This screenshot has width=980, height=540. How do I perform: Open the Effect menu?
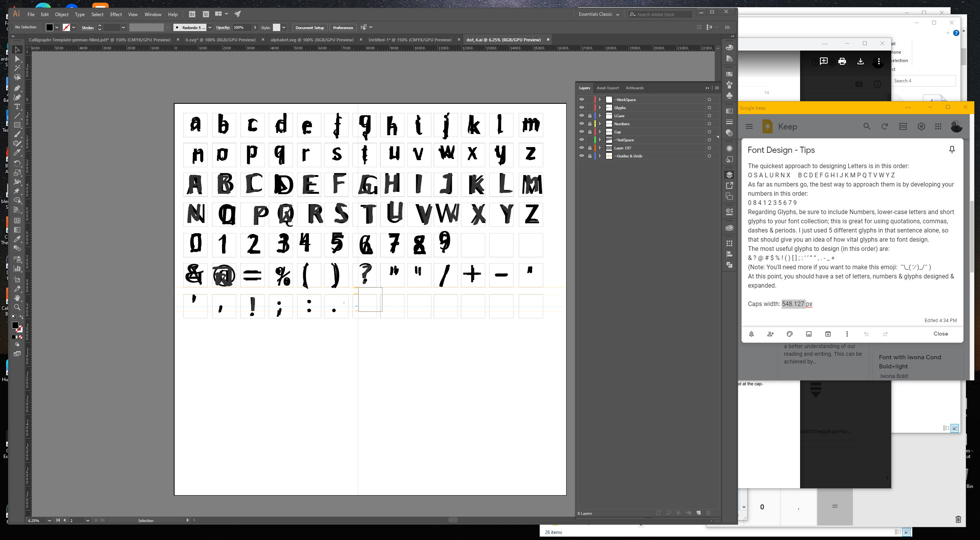click(x=116, y=15)
